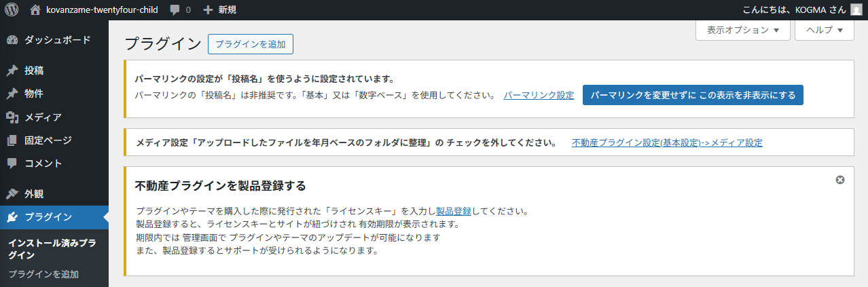The height and width of the screenshot is (287, 868).
Task: Click the plus 新規 new content item
Action: tap(220, 10)
